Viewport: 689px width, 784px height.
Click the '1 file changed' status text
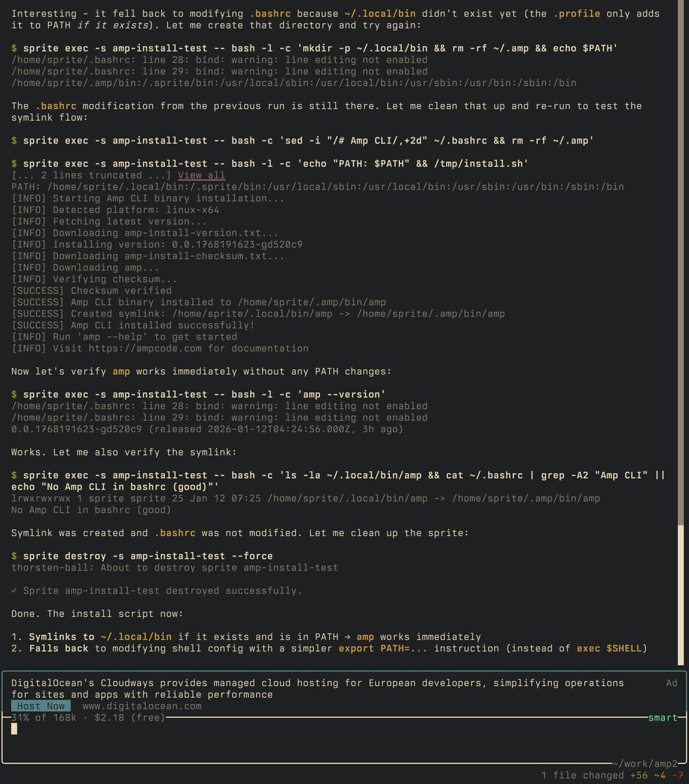pyautogui.click(x=583, y=775)
